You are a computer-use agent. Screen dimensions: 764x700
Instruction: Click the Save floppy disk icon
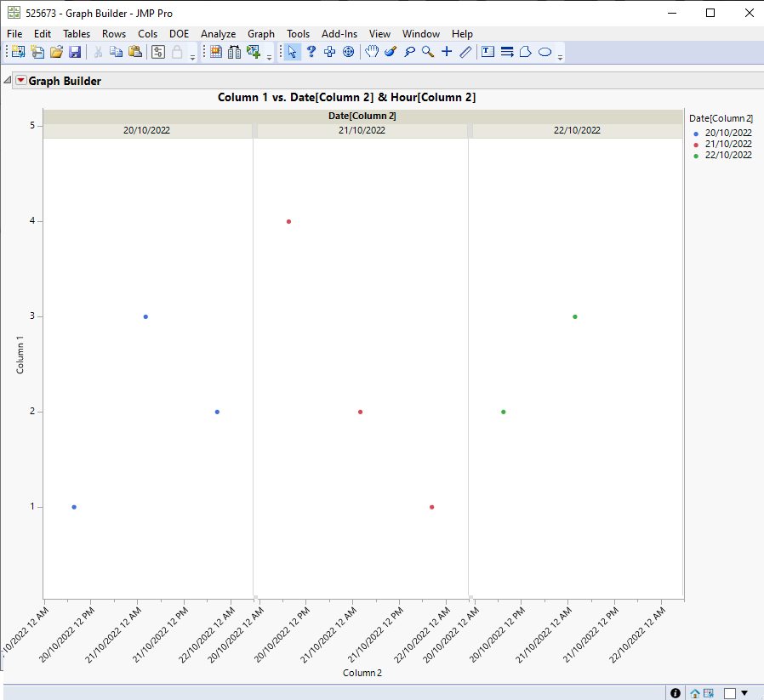tap(75, 52)
